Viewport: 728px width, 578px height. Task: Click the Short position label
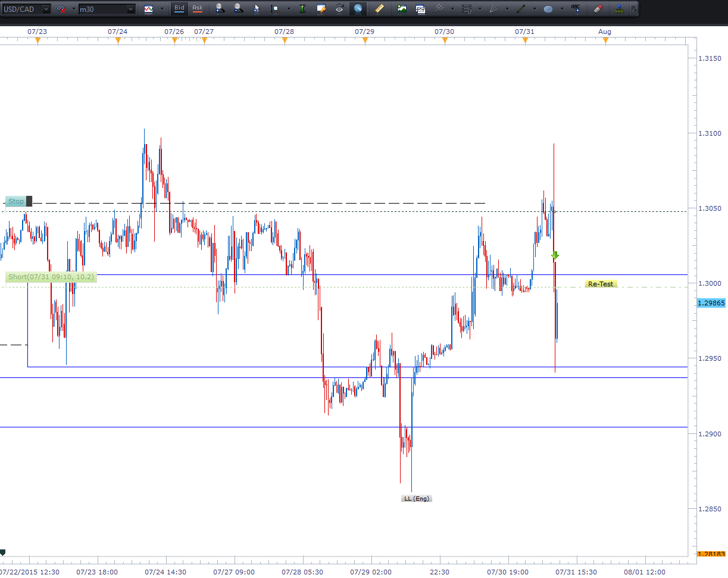51,277
